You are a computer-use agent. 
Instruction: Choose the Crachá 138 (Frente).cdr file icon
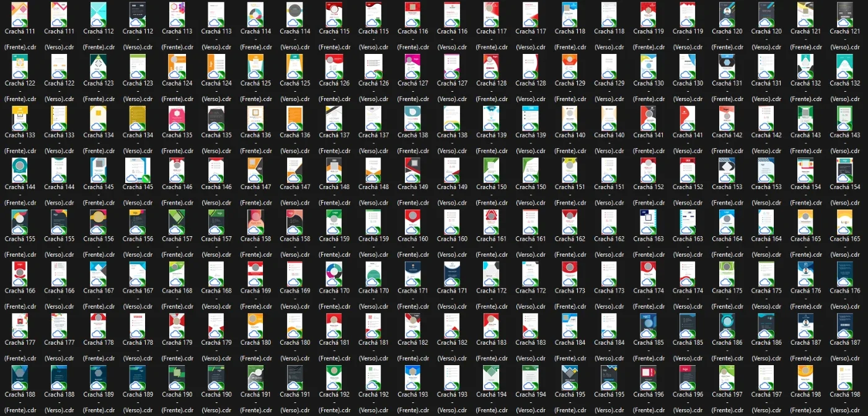pos(412,118)
